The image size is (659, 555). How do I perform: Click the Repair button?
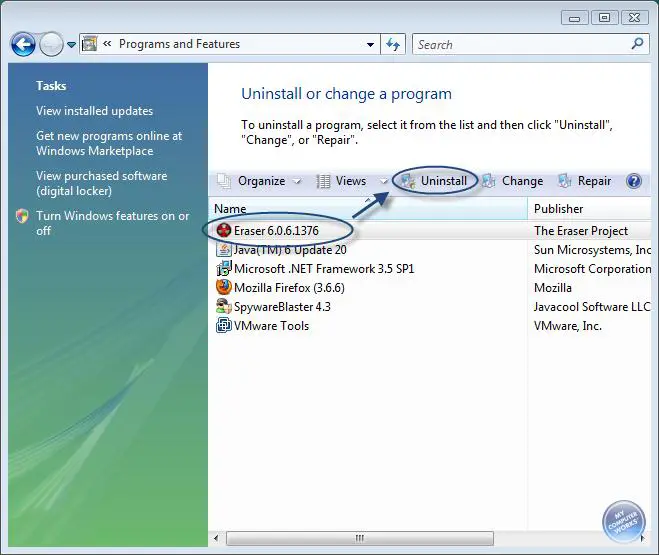click(594, 181)
